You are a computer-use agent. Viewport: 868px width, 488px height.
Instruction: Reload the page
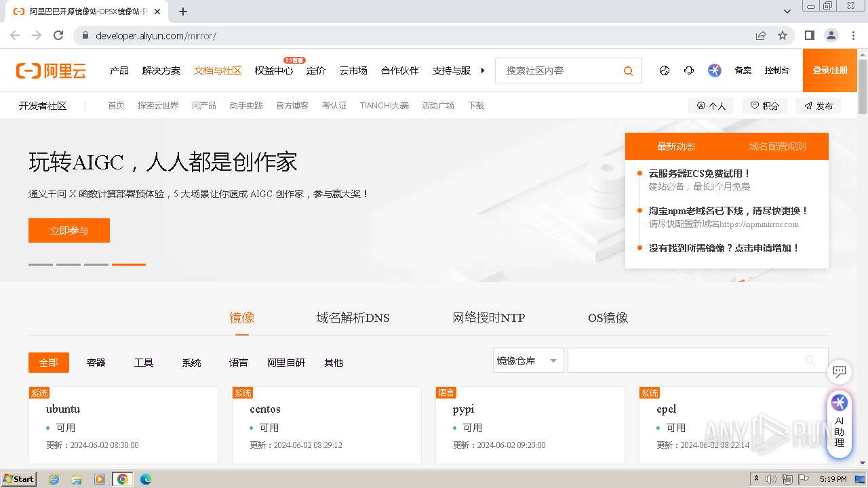(58, 35)
